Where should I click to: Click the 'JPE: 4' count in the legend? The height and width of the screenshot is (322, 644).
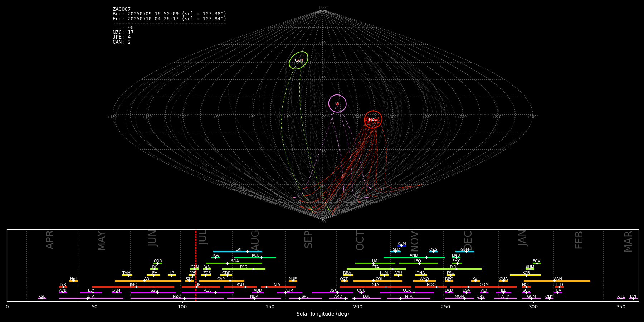(x=122, y=37)
